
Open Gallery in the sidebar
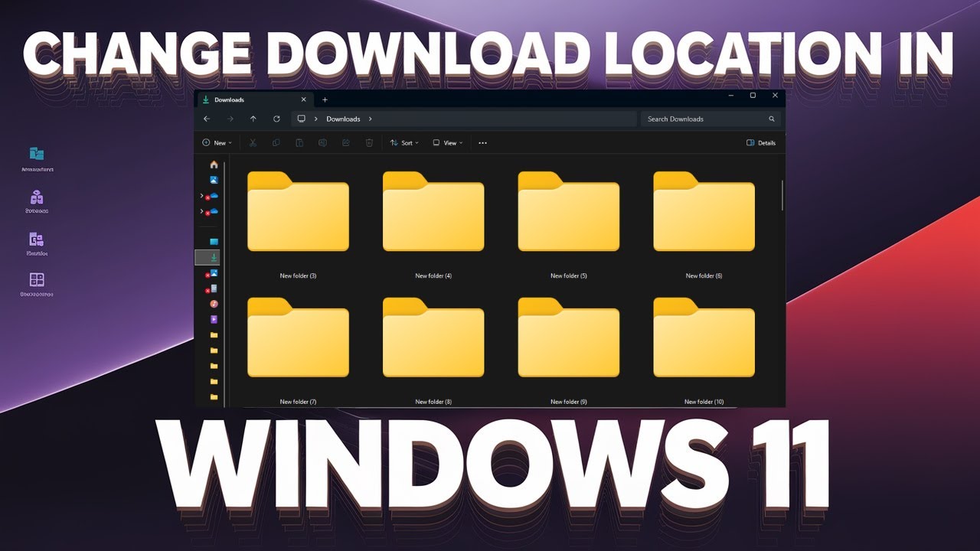coord(214,180)
